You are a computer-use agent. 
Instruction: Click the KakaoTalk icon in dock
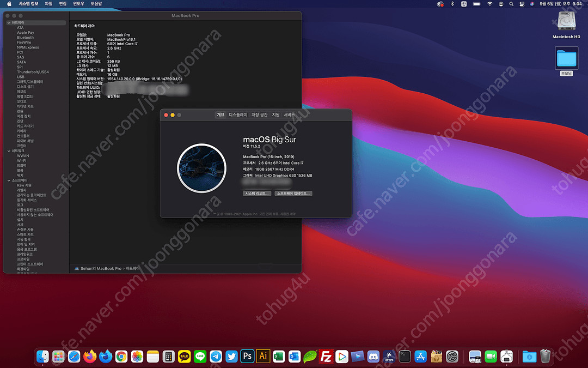coord(185,357)
